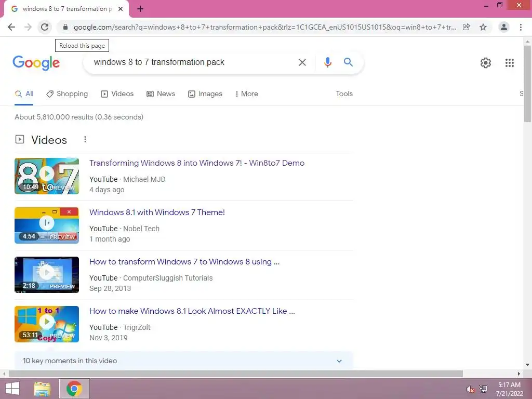The width and height of the screenshot is (532, 399).
Task: Open Transforming Windows 8 into Windows 7 video
Action: tap(197, 163)
